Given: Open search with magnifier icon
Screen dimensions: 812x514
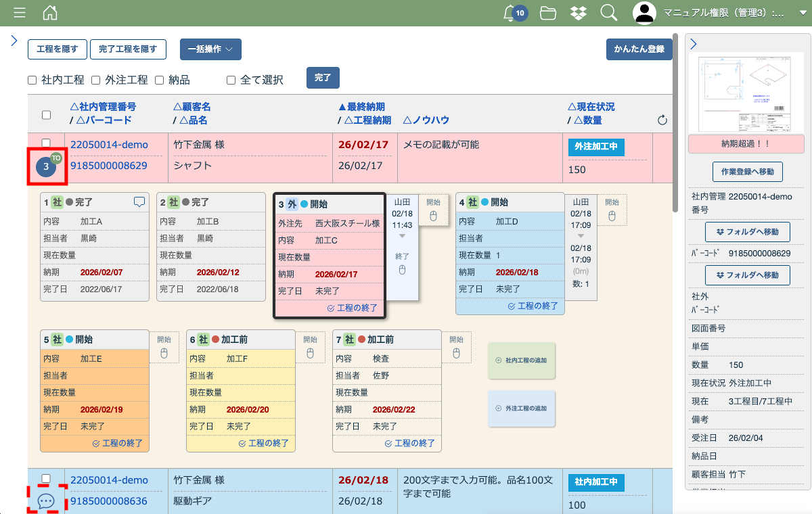Looking at the screenshot, I should point(608,13).
